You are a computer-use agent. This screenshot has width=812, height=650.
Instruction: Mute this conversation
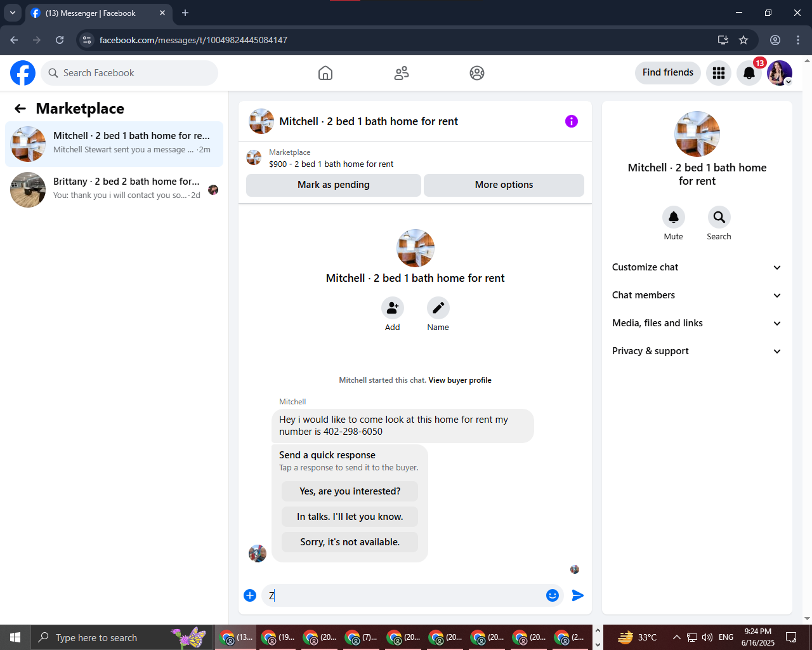pyautogui.click(x=674, y=217)
